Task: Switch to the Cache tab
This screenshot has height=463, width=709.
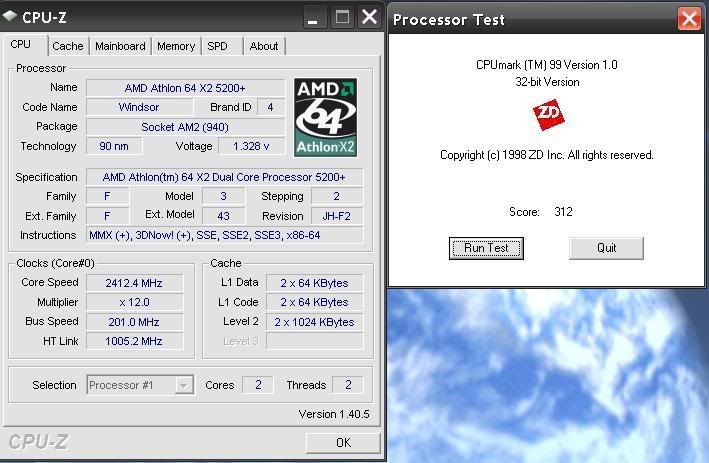Action: [68, 46]
